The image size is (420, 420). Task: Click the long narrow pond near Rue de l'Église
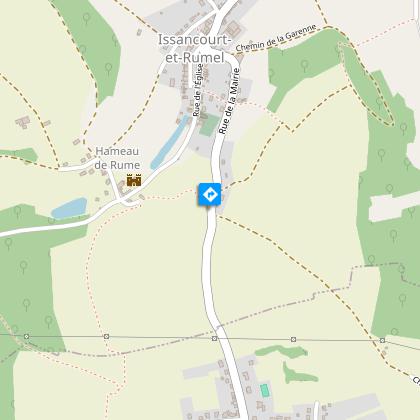click(x=169, y=143)
